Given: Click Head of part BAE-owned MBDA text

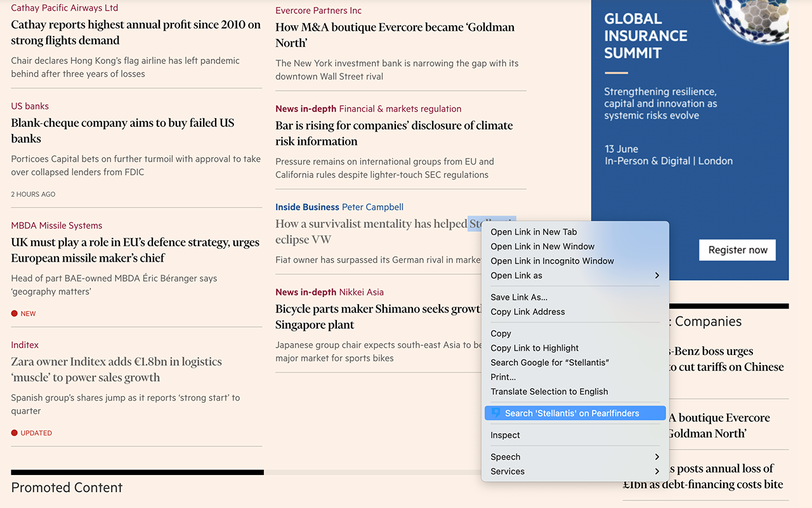Looking at the screenshot, I should 114,285.
